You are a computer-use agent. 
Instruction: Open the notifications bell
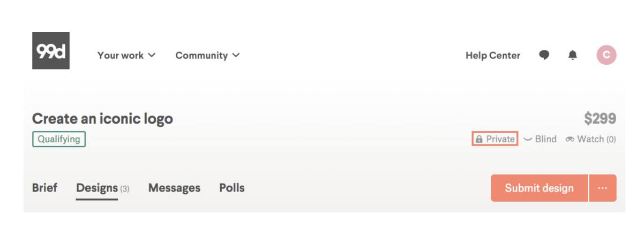(x=573, y=55)
